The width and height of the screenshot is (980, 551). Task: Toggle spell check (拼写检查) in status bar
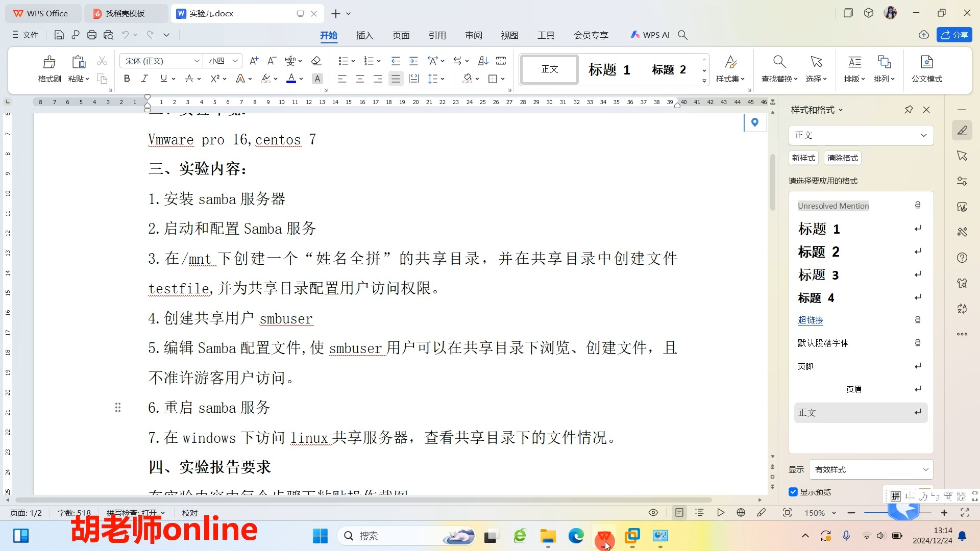point(132,513)
